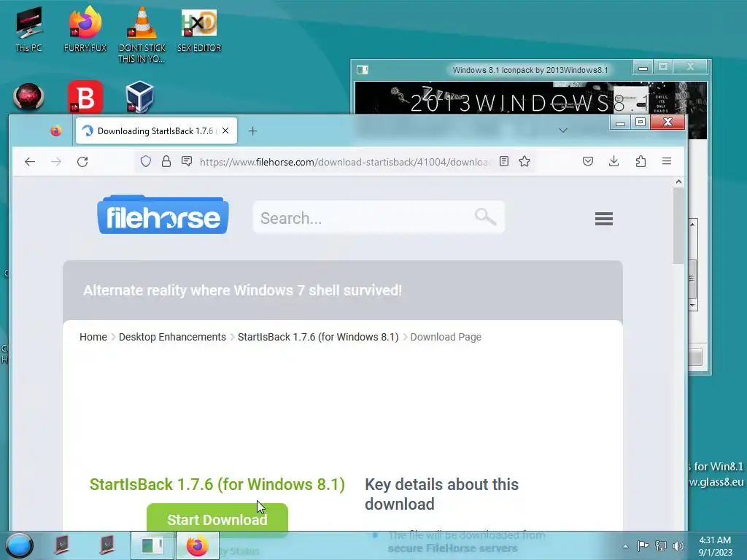Open the Firefox downloads panel
The height and width of the screenshot is (560, 747).
click(614, 161)
